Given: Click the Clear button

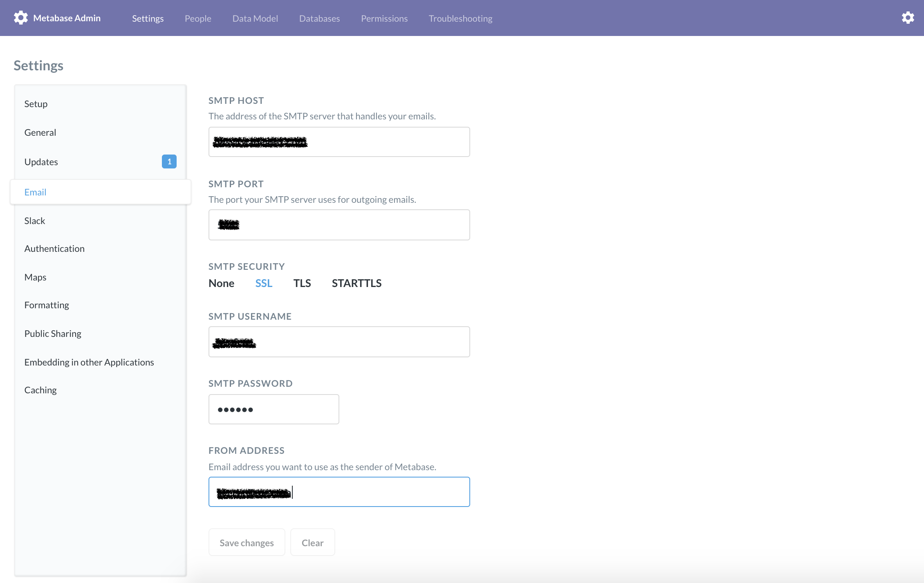Looking at the screenshot, I should [x=312, y=542].
